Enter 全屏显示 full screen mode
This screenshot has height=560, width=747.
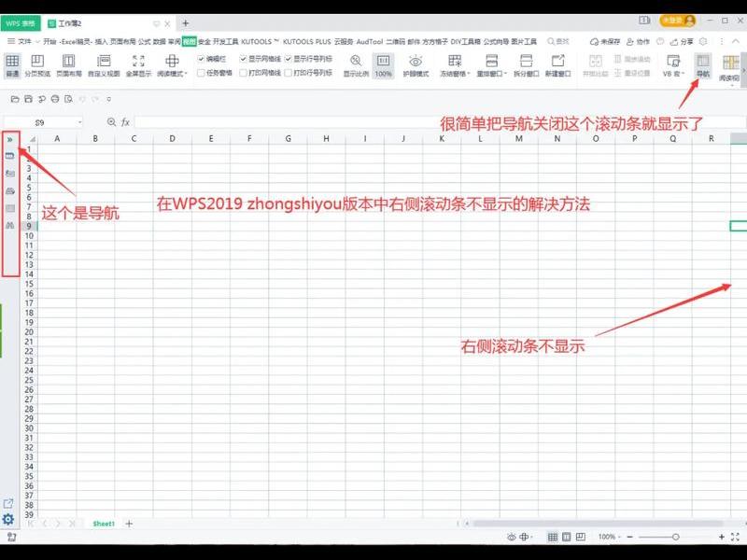tap(138, 65)
